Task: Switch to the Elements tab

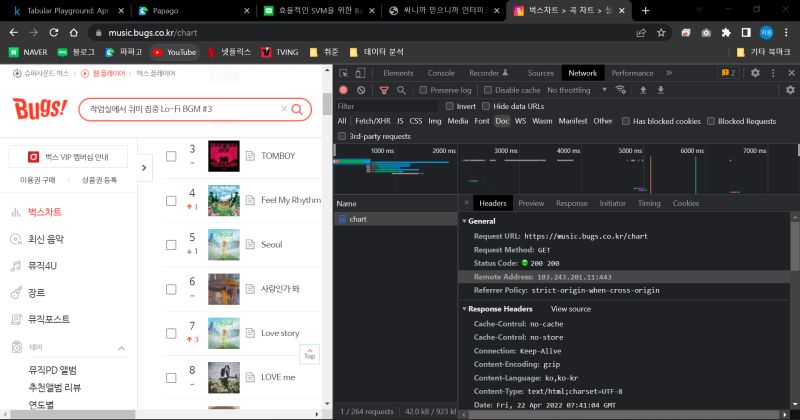Action: coord(398,73)
